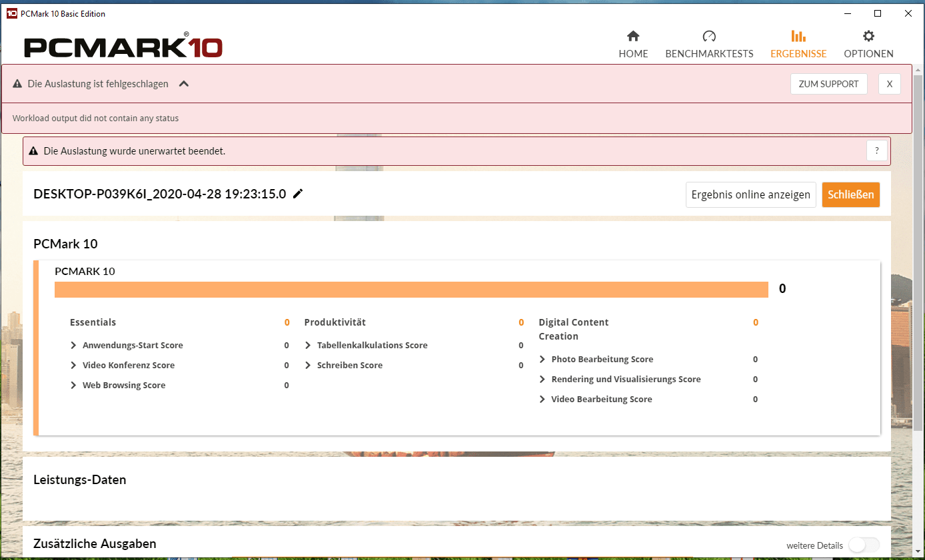
Task: Click the question mark help button
Action: click(877, 151)
